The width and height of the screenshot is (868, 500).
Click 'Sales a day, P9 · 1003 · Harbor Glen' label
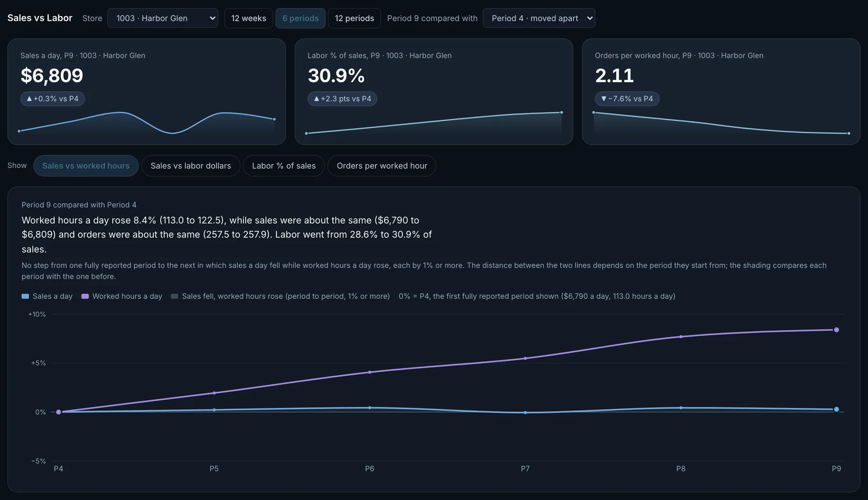(83, 56)
